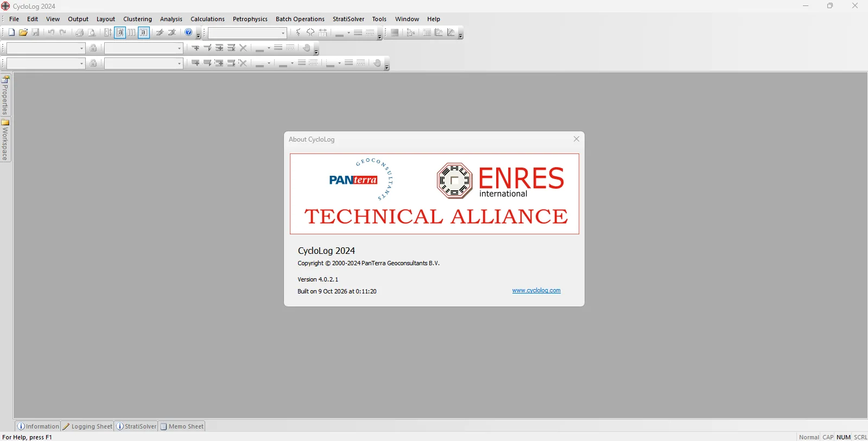This screenshot has width=868, height=441.
Task: Close the About CycloLog dialog
Action: click(576, 139)
